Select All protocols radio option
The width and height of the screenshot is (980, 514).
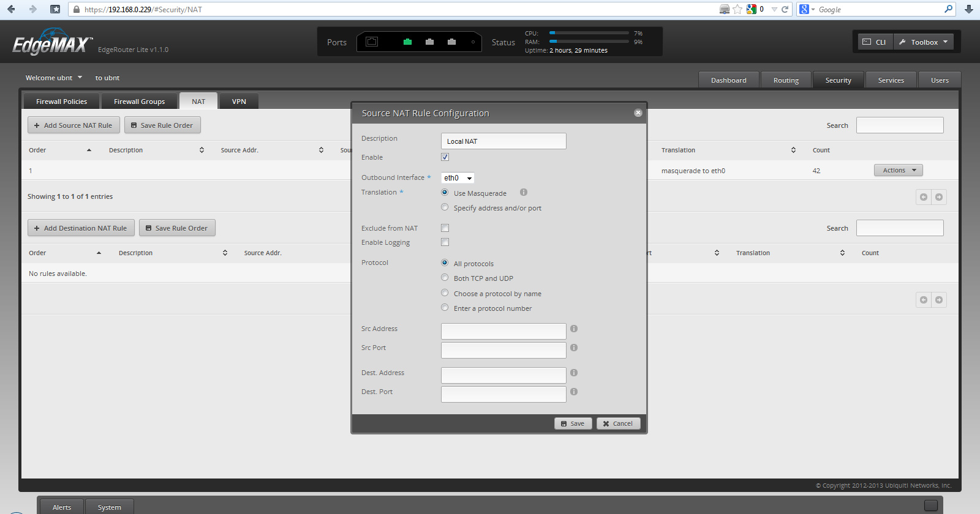(x=445, y=263)
